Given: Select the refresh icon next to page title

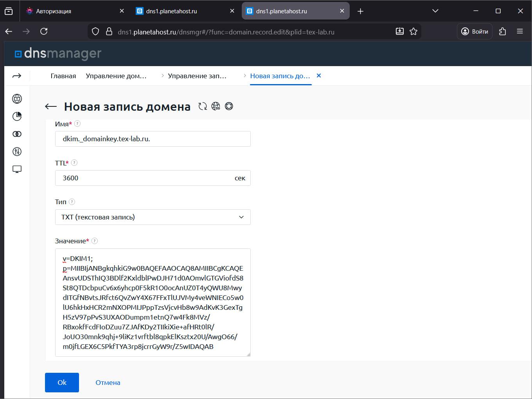Looking at the screenshot, I should coord(203,106).
